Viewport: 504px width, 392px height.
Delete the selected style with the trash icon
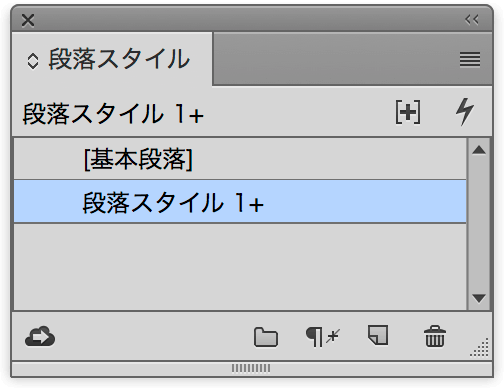click(x=435, y=336)
